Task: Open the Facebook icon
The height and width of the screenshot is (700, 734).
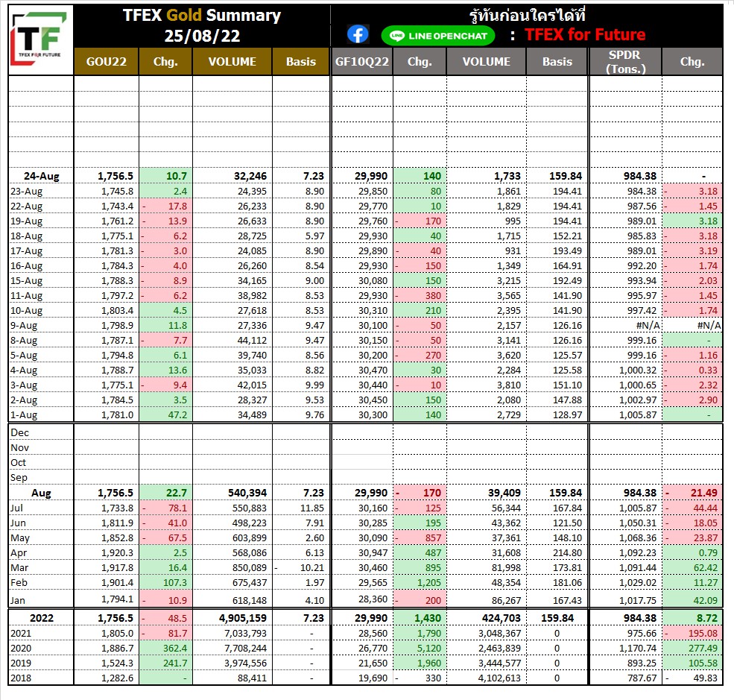Action: tap(358, 34)
